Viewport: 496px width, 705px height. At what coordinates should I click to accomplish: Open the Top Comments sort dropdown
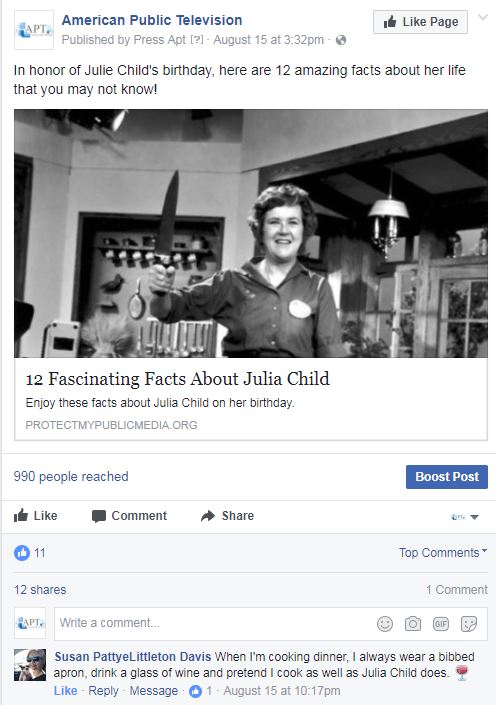(443, 553)
